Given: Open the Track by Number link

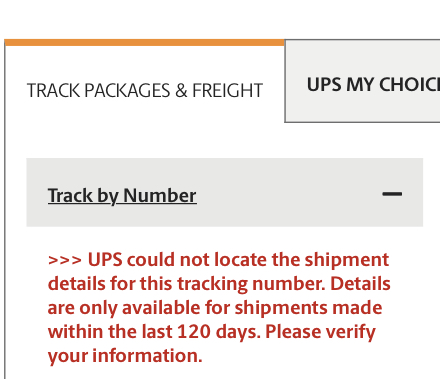Looking at the screenshot, I should [122, 195].
